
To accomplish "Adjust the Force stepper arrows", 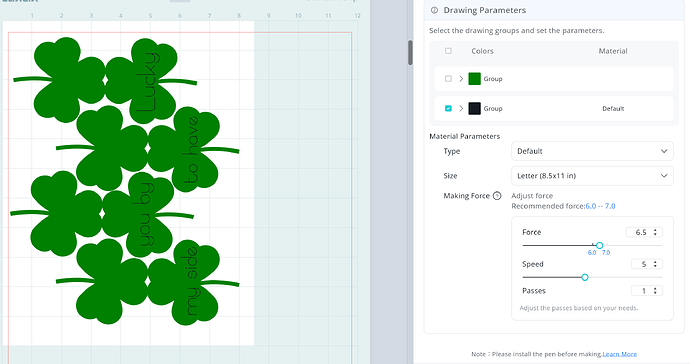I will (655, 232).
